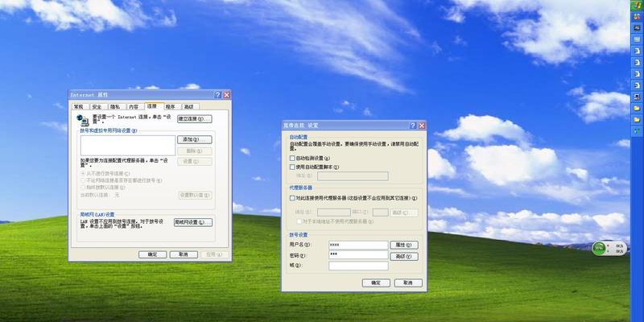Open the computer monitor icon in taskbar
Viewport: 644px width, 322px height.
point(637,97)
